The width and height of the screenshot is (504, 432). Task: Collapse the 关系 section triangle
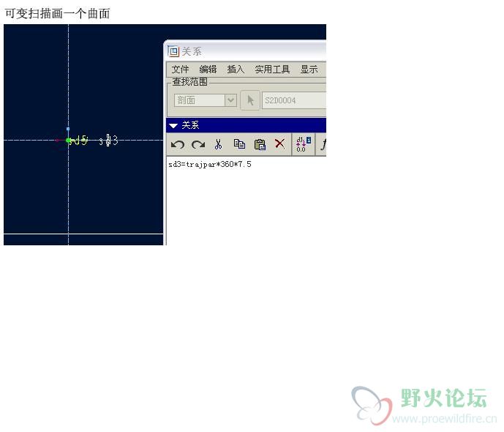point(173,125)
